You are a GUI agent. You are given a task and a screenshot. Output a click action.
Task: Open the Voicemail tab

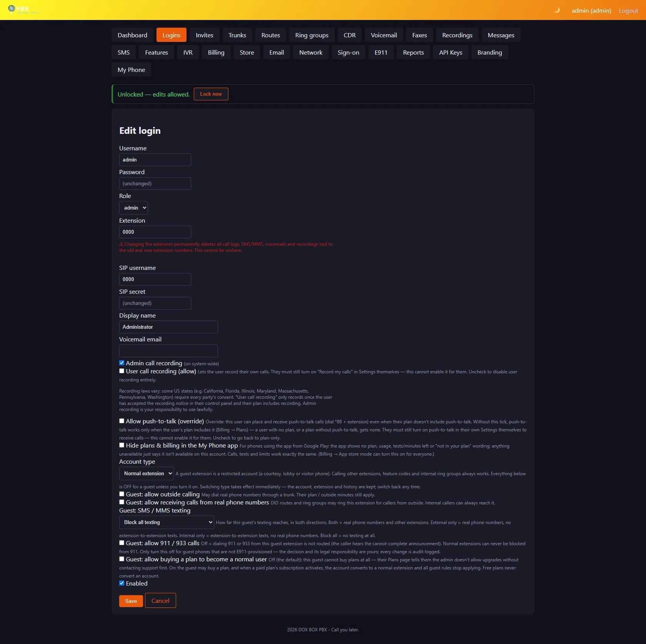[x=384, y=35]
